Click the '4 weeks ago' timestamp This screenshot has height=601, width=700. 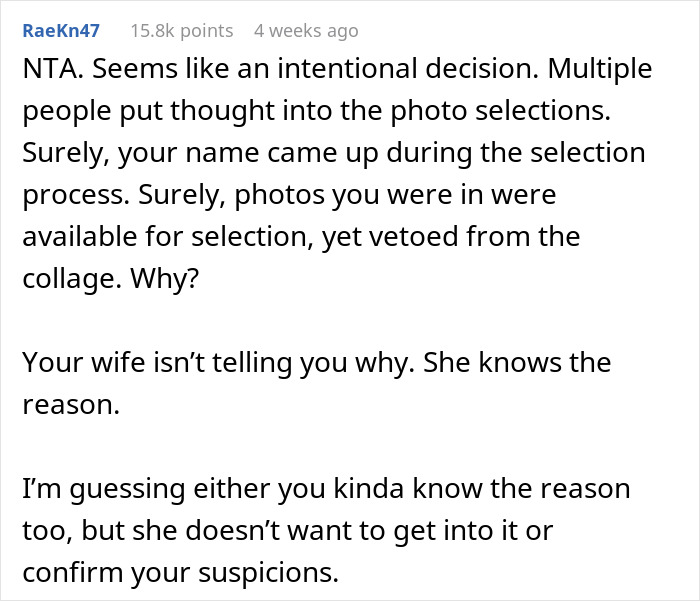(305, 31)
